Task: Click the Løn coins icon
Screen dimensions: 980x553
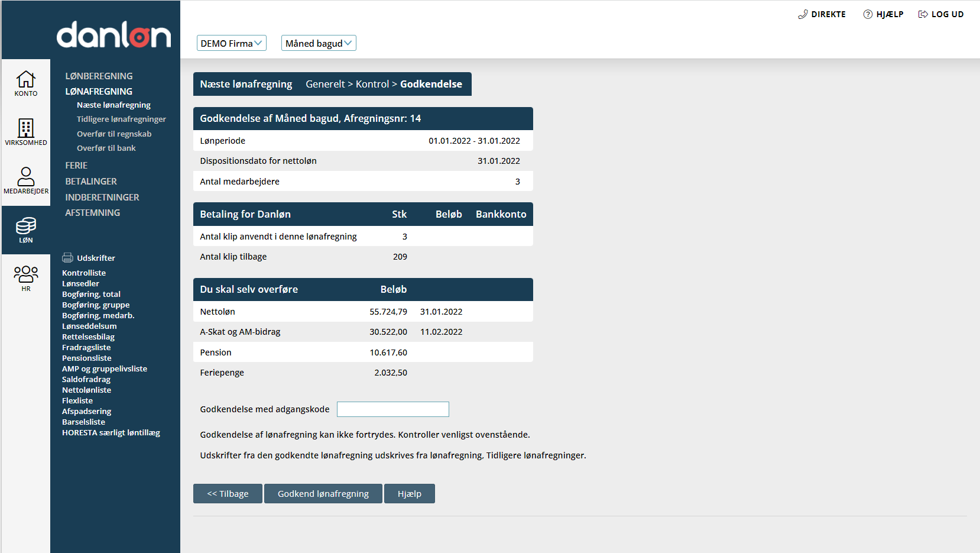Action: click(26, 225)
